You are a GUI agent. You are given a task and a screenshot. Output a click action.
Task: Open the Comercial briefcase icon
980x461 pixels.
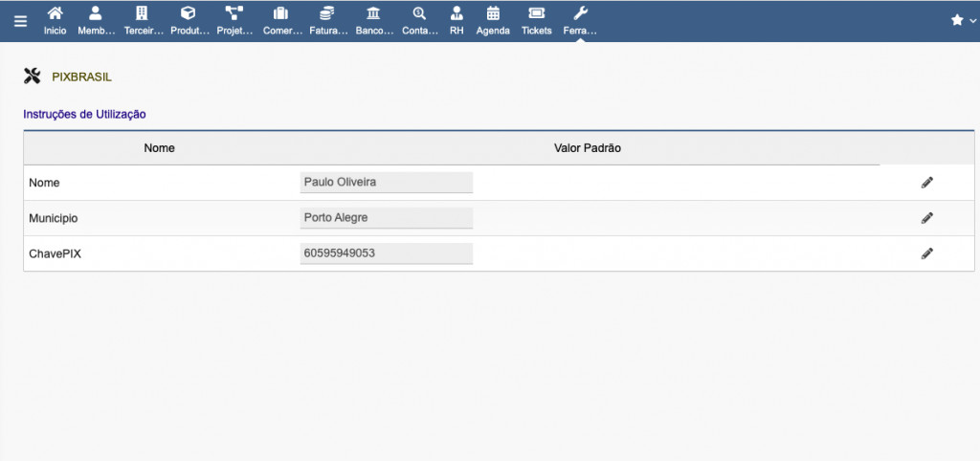(x=280, y=14)
